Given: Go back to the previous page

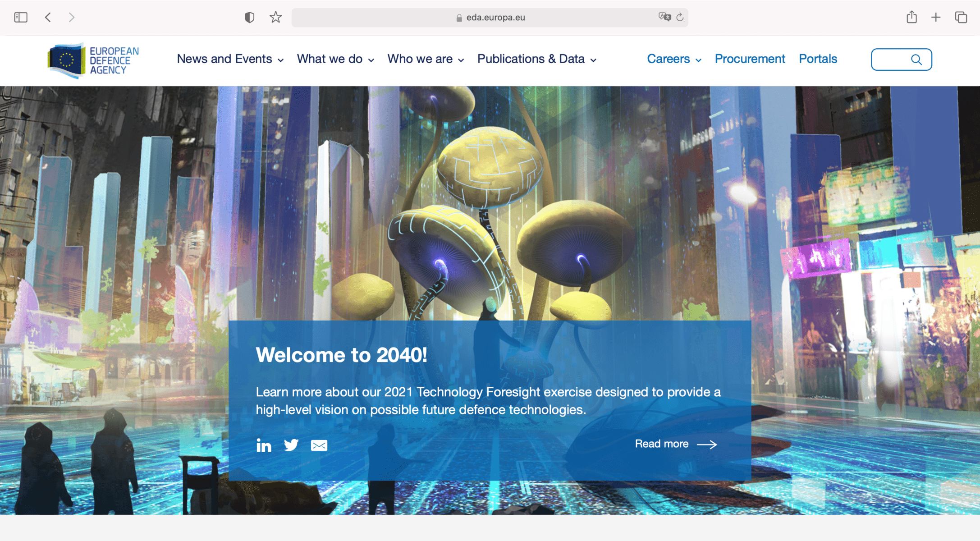Looking at the screenshot, I should pyautogui.click(x=48, y=18).
